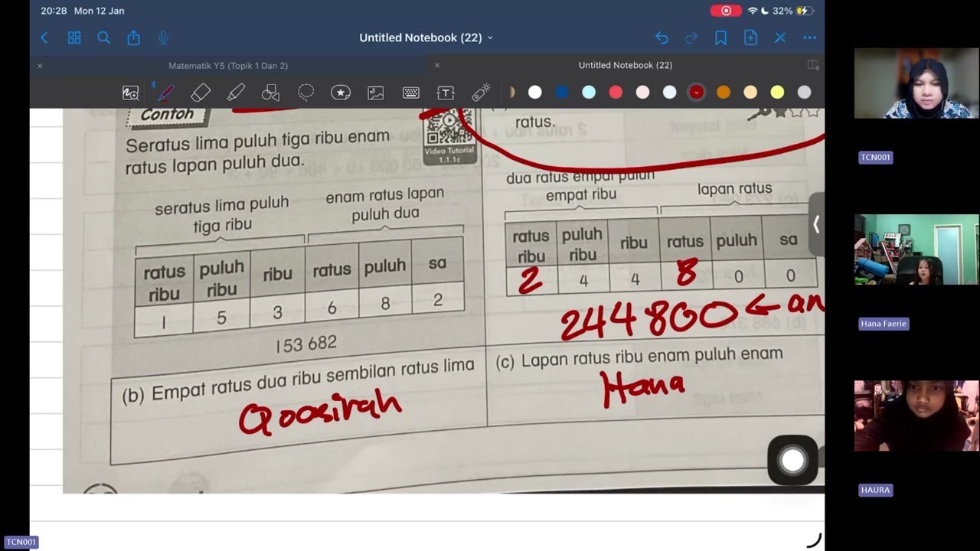Viewport: 980px width, 551px height.
Task: Open the three-dot more options menu
Action: point(810,37)
